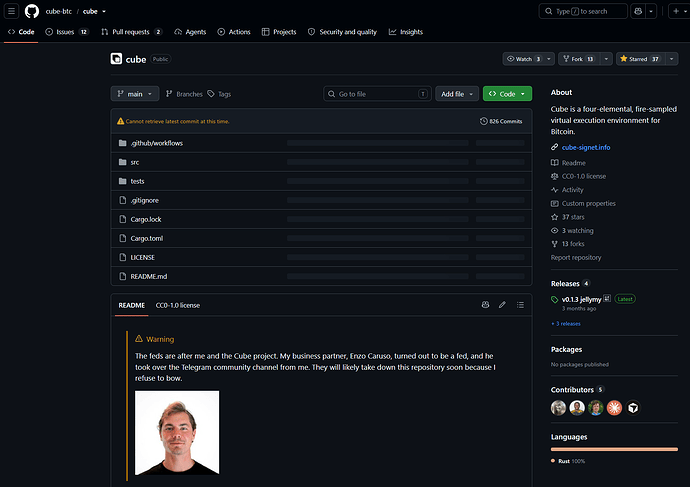
Task: Open the Projects tab
Action: [279, 32]
